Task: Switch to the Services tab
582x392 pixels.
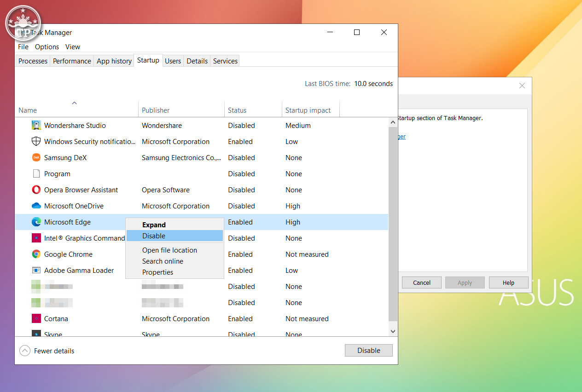Action: pos(225,61)
